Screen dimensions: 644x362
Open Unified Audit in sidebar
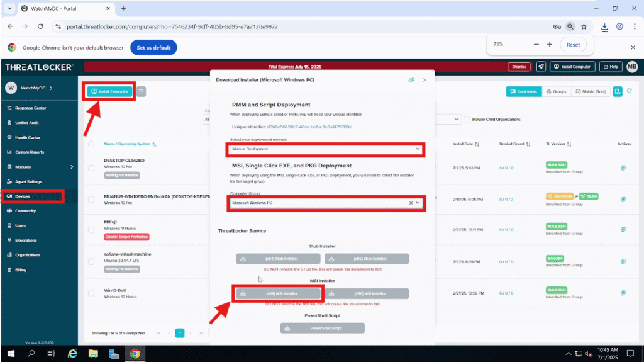(26, 123)
